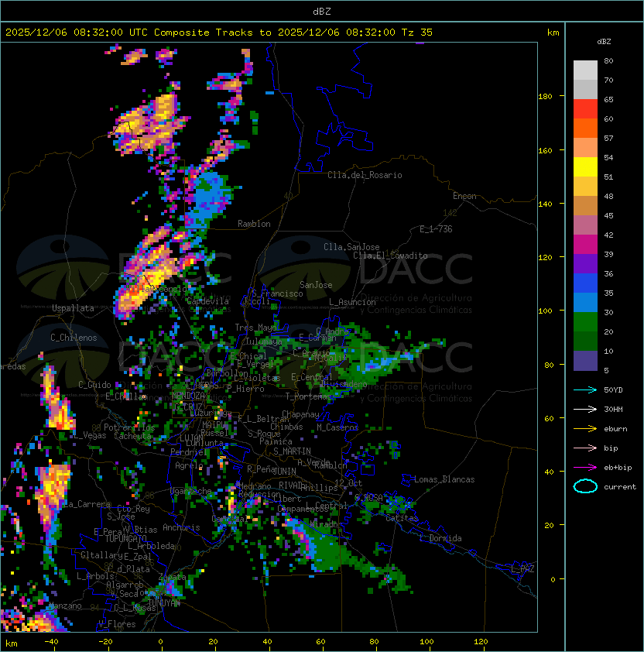Click the 'dBZ' title at the top

[322, 12]
